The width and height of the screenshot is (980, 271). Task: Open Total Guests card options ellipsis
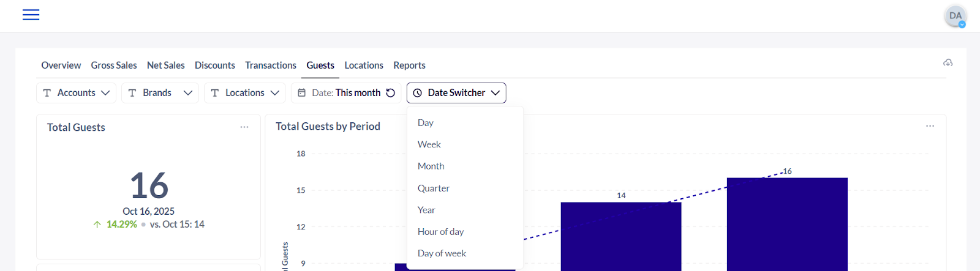point(244,127)
